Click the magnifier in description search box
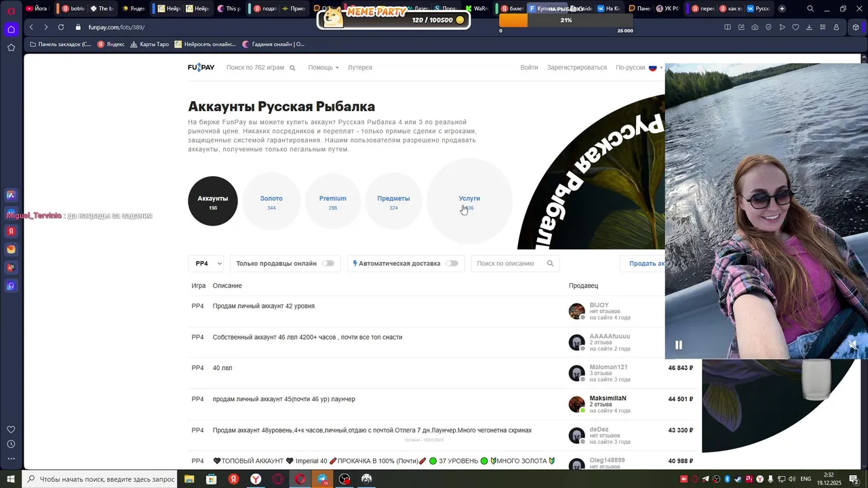This screenshot has width=868, height=488. point(550,264)
